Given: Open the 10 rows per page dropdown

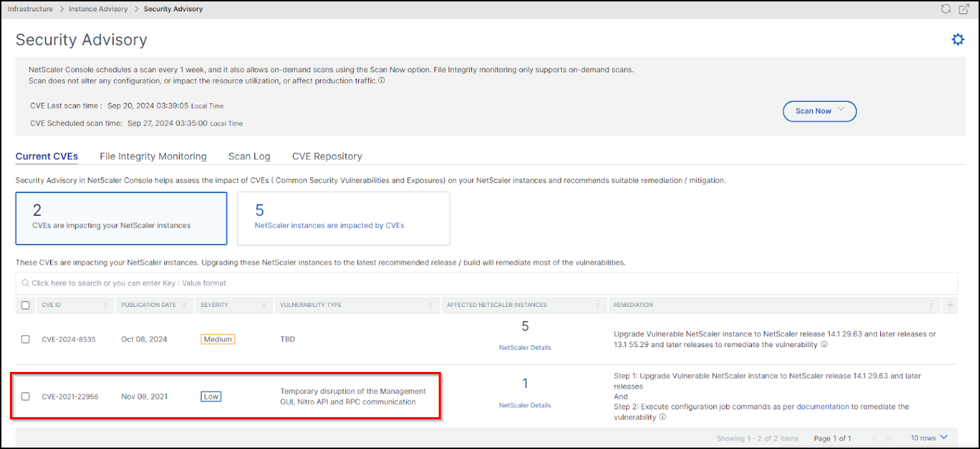Looking at the screenshot, I should [x=929, y=438].
